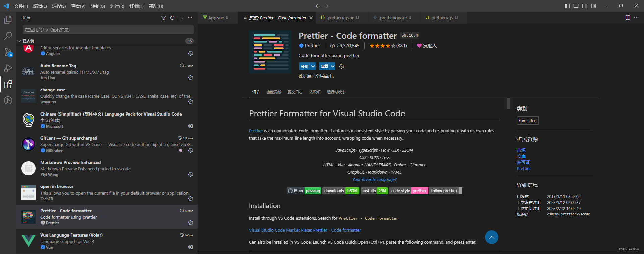Click the Formatters category tag
644x254 pixels.
click(528, 121)
